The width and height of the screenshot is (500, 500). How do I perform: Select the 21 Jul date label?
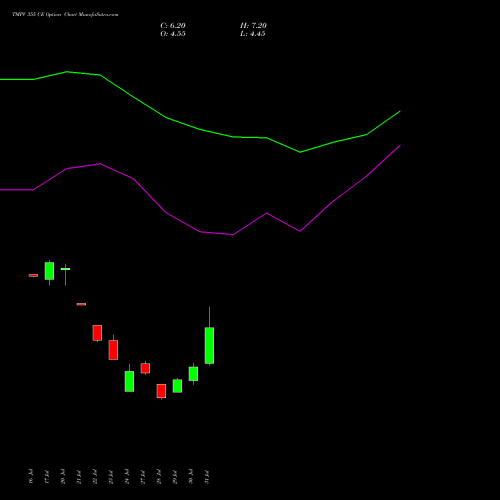click(x=79, y=476)
